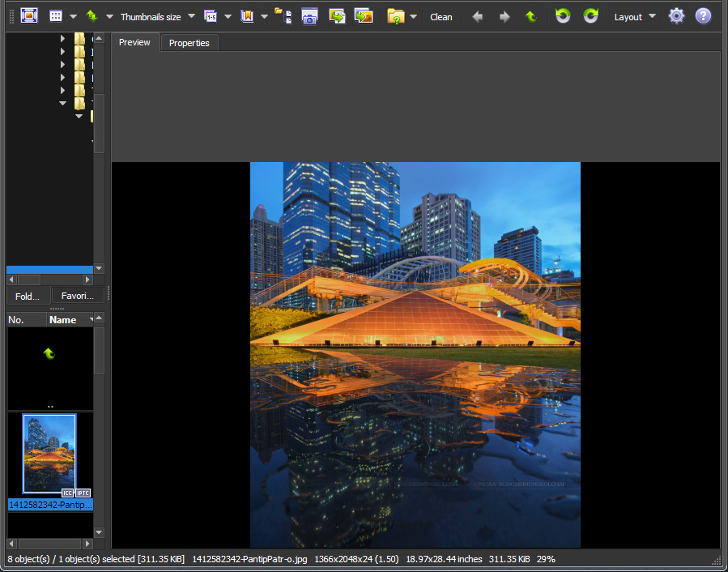
Task: Switch to the Properties tab
Action: click(x=189, y=43)
